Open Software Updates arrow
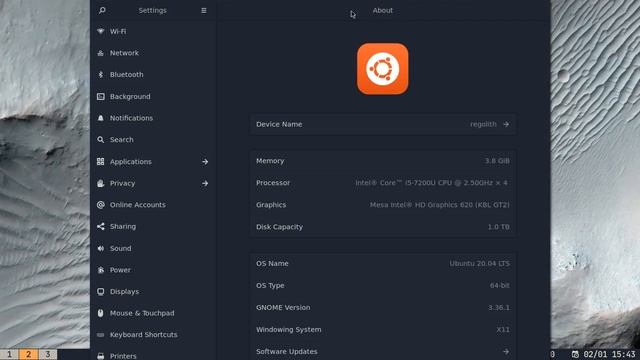Image resolution: width=640 pixels, height=360 pixels. pos(506,351)
